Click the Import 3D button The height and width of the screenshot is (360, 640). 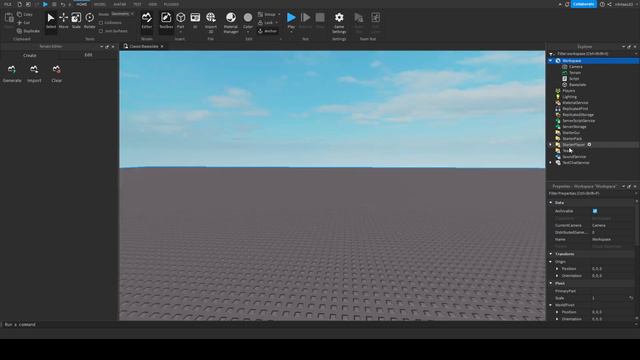pyautogui.click(x=211, y=23)
